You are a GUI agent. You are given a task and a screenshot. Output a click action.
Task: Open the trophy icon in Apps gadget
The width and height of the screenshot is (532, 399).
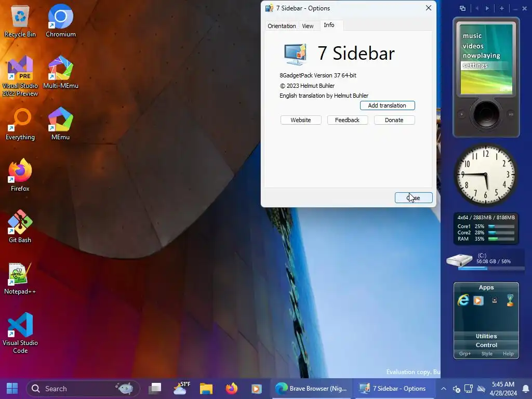[510, 300]
